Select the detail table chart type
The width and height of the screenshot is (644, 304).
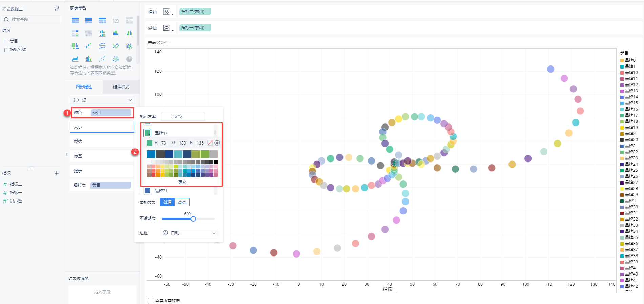pos(102,21)
